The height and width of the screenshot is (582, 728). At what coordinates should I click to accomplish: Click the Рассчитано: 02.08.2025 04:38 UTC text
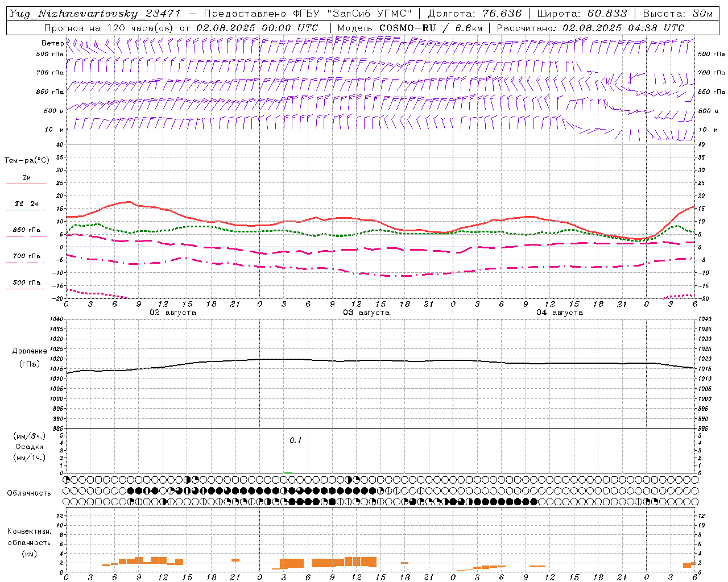590,28
